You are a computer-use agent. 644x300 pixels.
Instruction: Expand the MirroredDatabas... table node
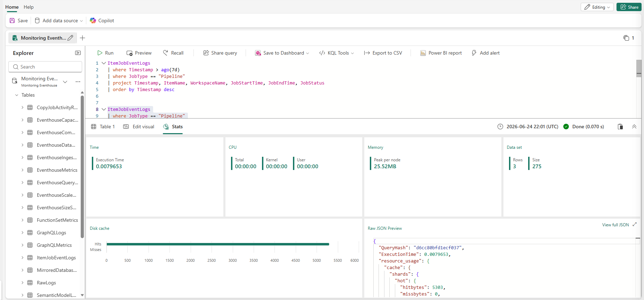(23, 270)
